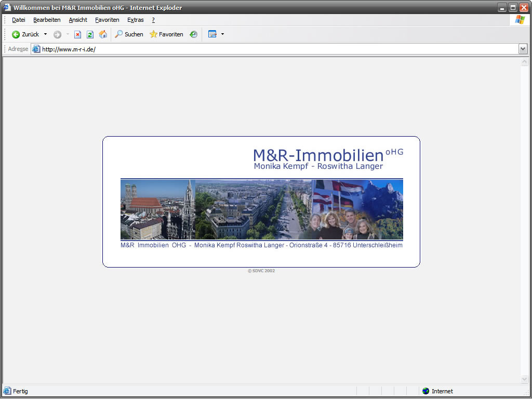
Task: Click the vertical scrollbar down arrow
Action: click(524, 379)
